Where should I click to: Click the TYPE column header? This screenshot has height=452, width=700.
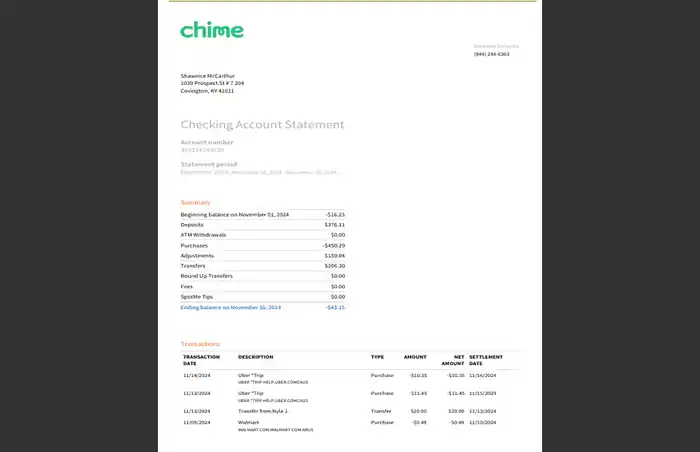(x=377, y=357)
